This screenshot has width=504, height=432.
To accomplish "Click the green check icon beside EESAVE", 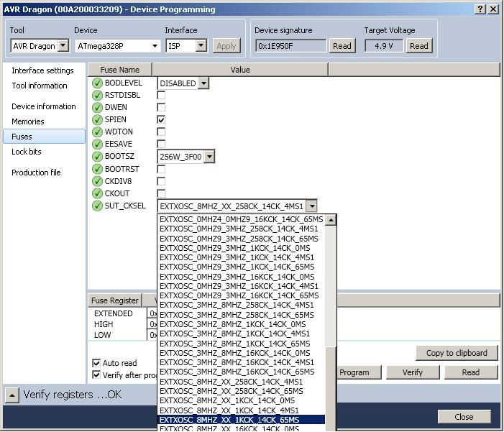I will [97, 144].
